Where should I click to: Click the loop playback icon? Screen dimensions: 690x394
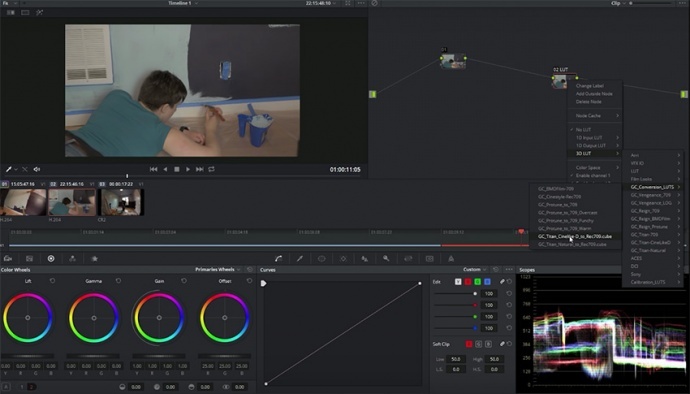pos(212,169)
